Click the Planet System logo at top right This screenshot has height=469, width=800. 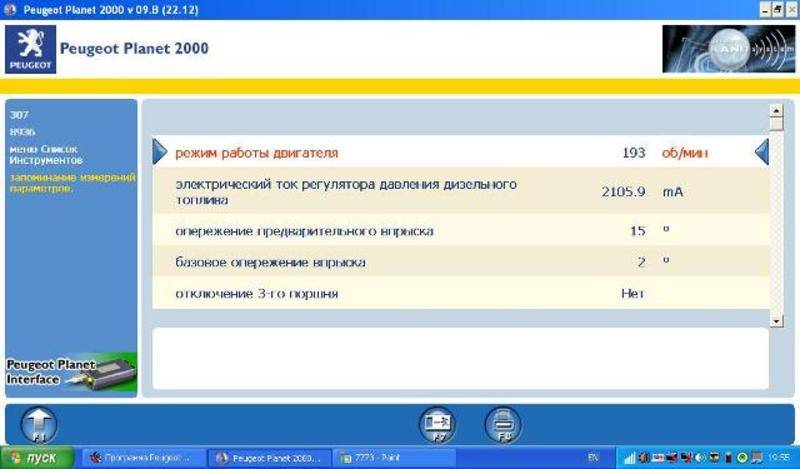(712, 49)
